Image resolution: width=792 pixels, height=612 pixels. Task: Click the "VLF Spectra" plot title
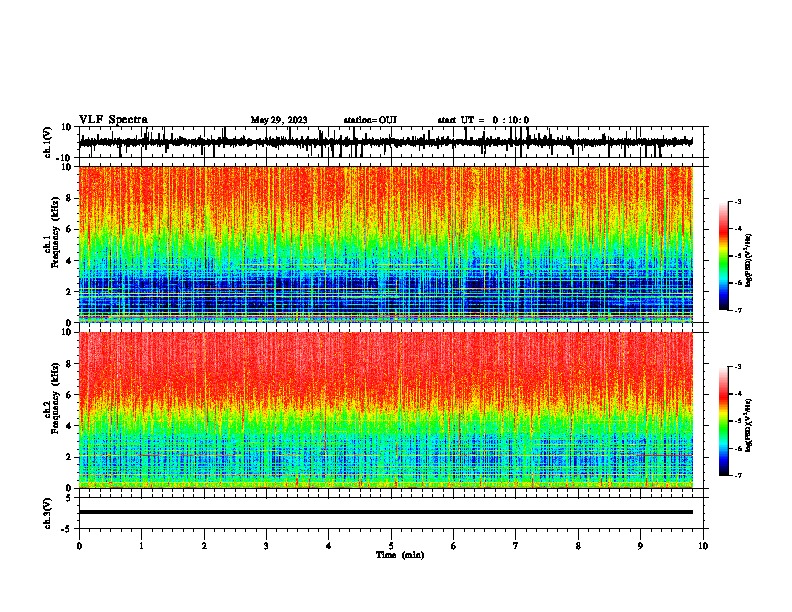113,120
